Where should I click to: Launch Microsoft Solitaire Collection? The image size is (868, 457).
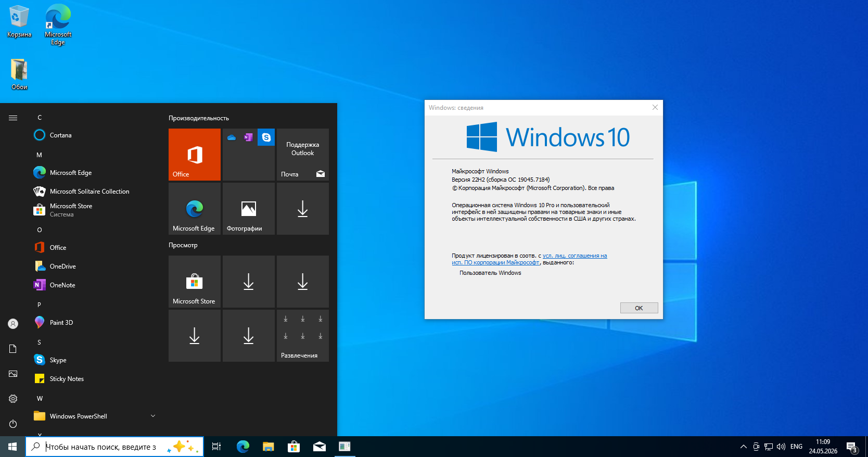[x=95, y=192]
